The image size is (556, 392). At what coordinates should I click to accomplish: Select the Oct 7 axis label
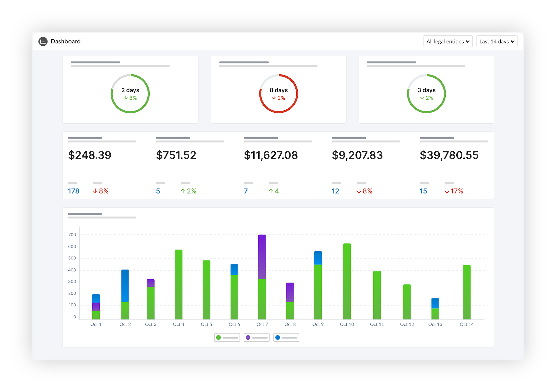262,324
